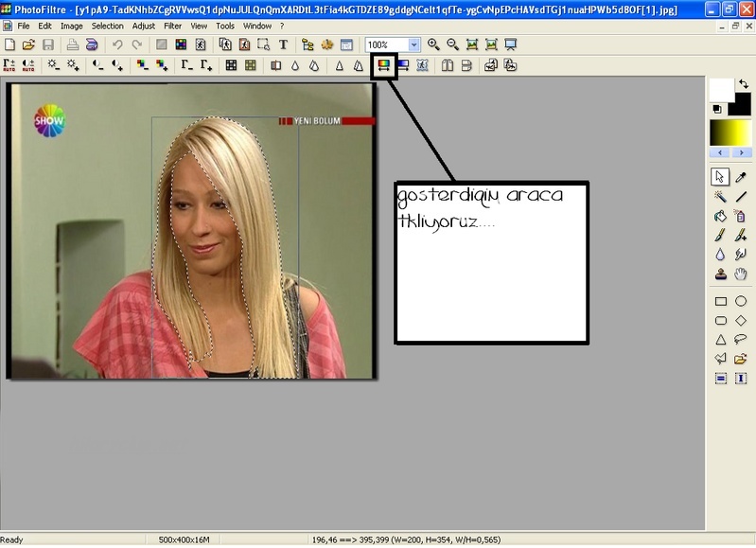The height and width of the screenshot is (548, 756).
Task: Select the Line tool
Action: 741,196
